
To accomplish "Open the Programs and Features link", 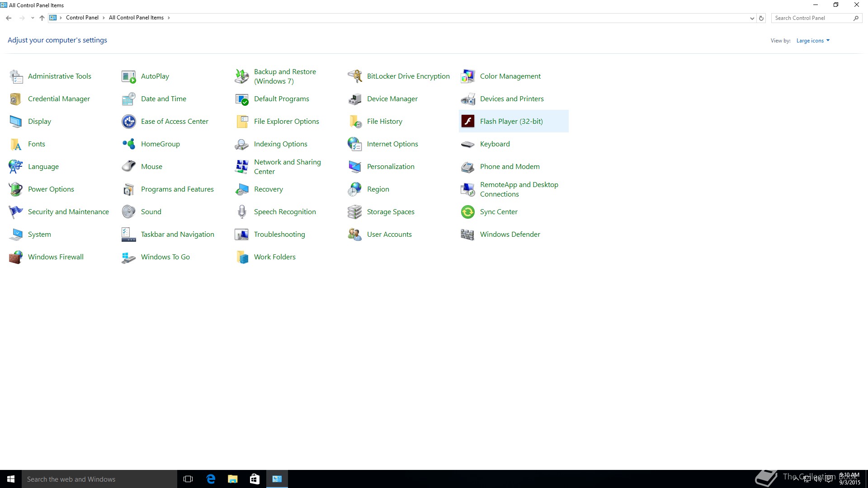I will point(177,189).
